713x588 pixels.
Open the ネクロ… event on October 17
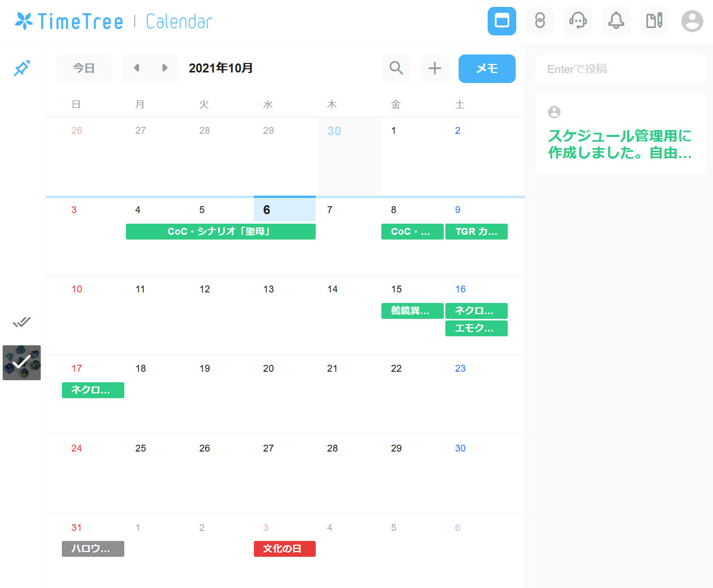pos(93,390)
